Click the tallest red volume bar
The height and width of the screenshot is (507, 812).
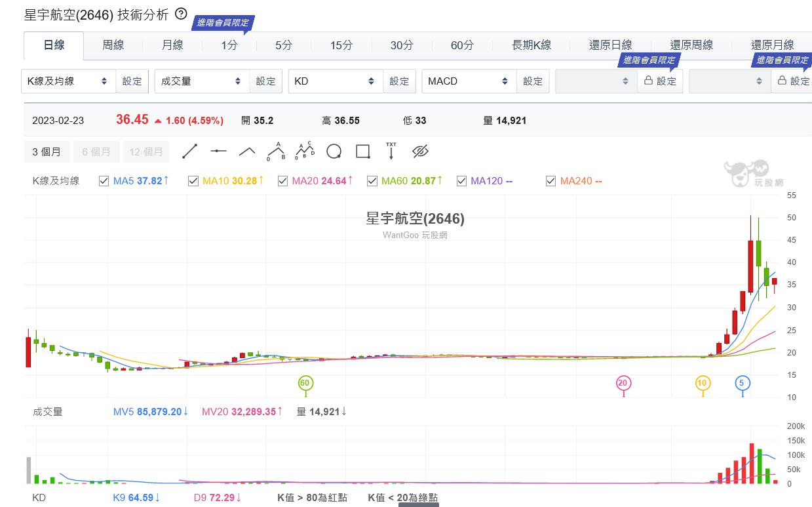click(752, 464)
